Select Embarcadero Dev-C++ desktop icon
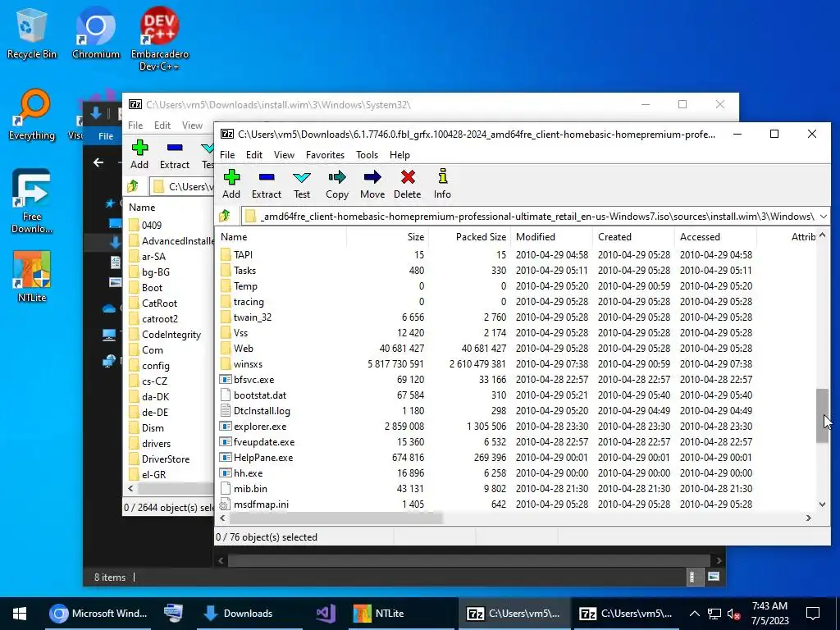The width and height of the screenshot is (840, 630). pyautogui.click(x=160, y=39)
